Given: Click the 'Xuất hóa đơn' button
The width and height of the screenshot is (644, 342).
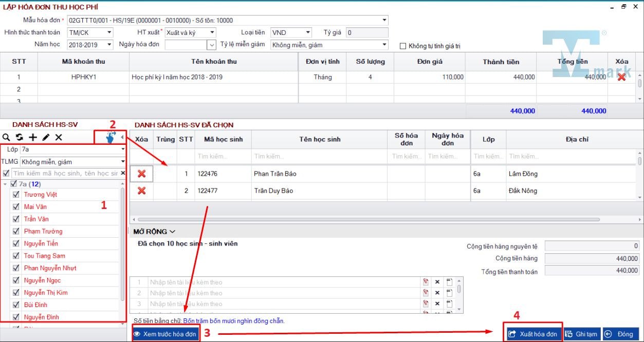Looking at the screenshot, I should coord(533,334).
